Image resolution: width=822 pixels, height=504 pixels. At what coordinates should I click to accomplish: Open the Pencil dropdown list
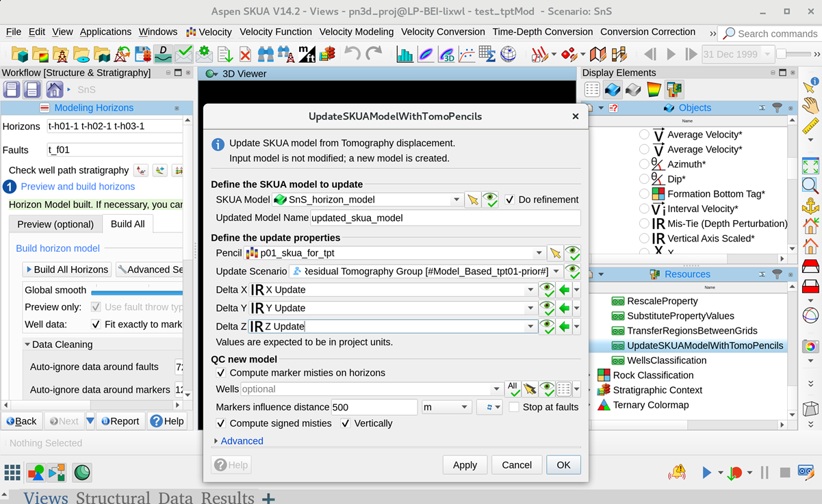point(539,253)
